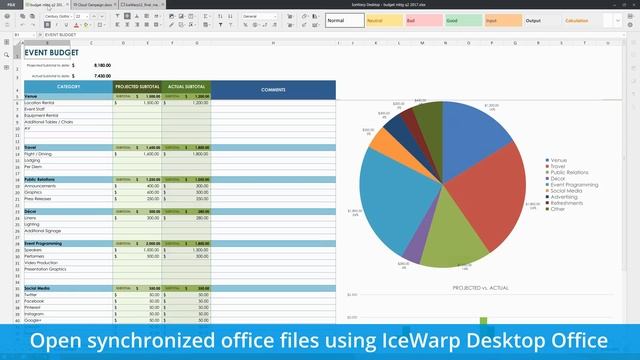Clear filter with the crossed funnel icon
640x360 pixels.
230,25
